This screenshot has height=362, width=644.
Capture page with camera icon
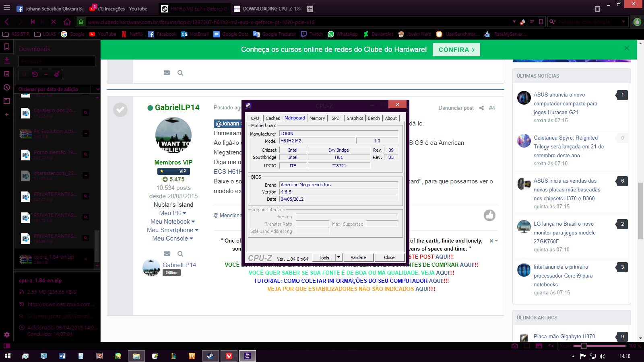coord(514,346)
